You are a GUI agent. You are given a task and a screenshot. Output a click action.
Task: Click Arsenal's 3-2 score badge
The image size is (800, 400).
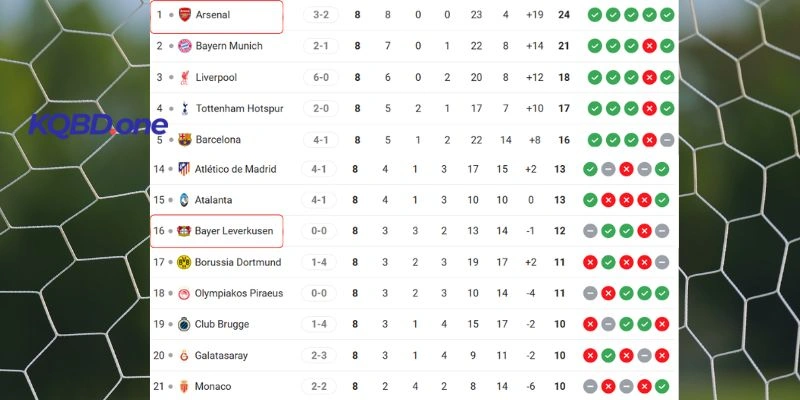(x=320, y=15)
